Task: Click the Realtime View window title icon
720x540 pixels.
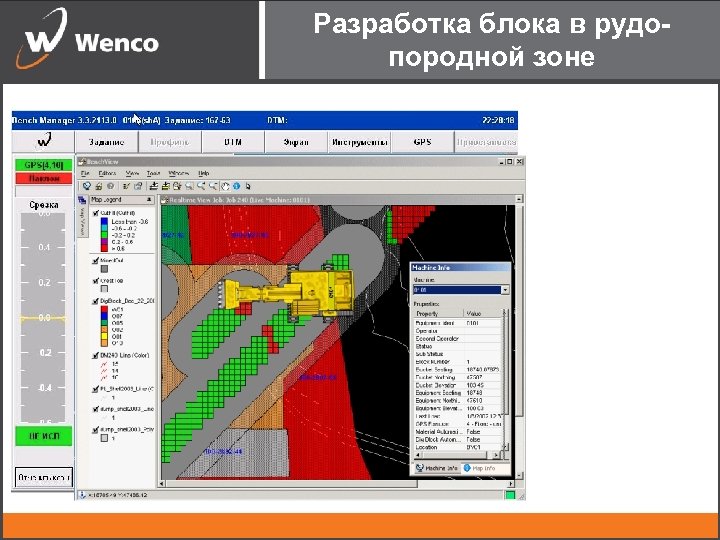Action: pyautogui.click(x=164, y=200)
